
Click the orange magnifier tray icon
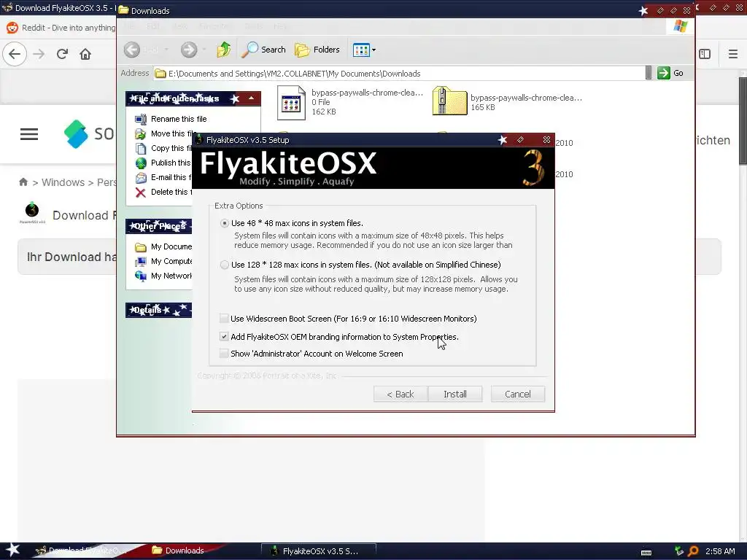(693, 551)
